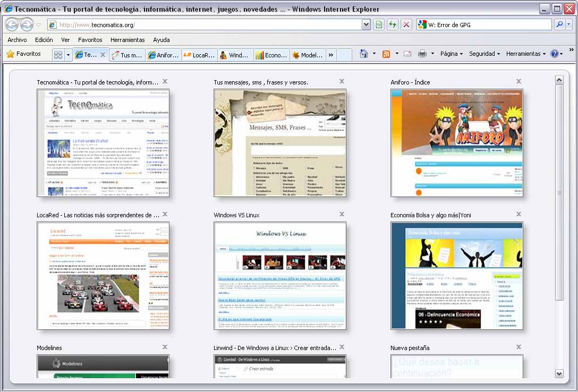Close the Modelines thumbnail
The image size is (578, 392).
point(165,347)
